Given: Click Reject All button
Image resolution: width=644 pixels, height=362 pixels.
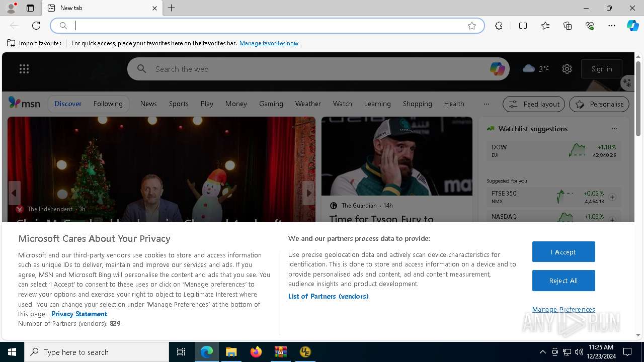Looking at the screenshot, I should tap(563, 281).
